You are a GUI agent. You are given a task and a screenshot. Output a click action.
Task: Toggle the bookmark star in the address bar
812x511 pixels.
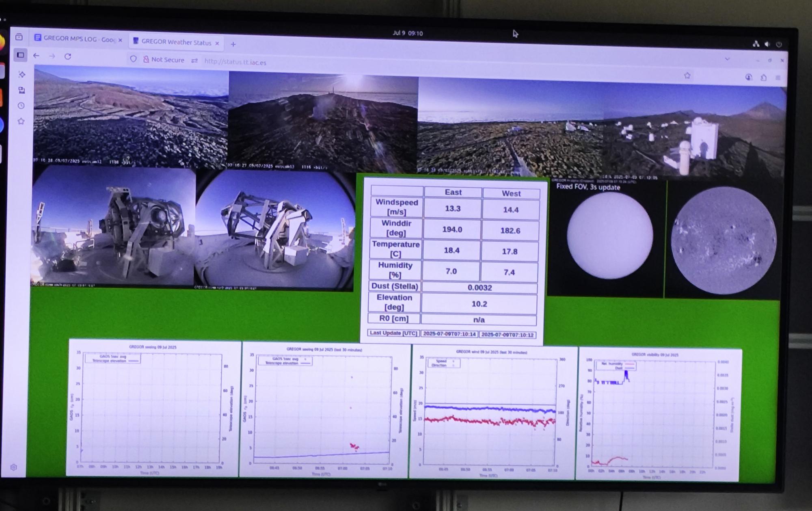click(x=687, y=75)
